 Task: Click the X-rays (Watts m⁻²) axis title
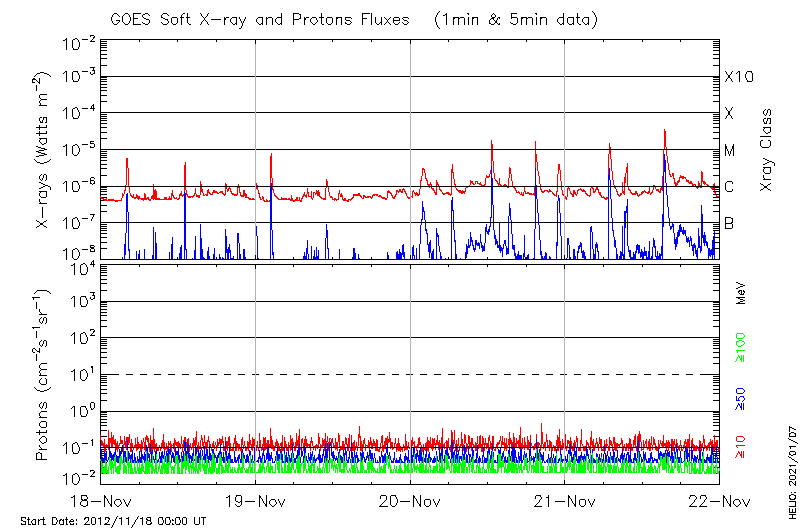coord(45,150)
